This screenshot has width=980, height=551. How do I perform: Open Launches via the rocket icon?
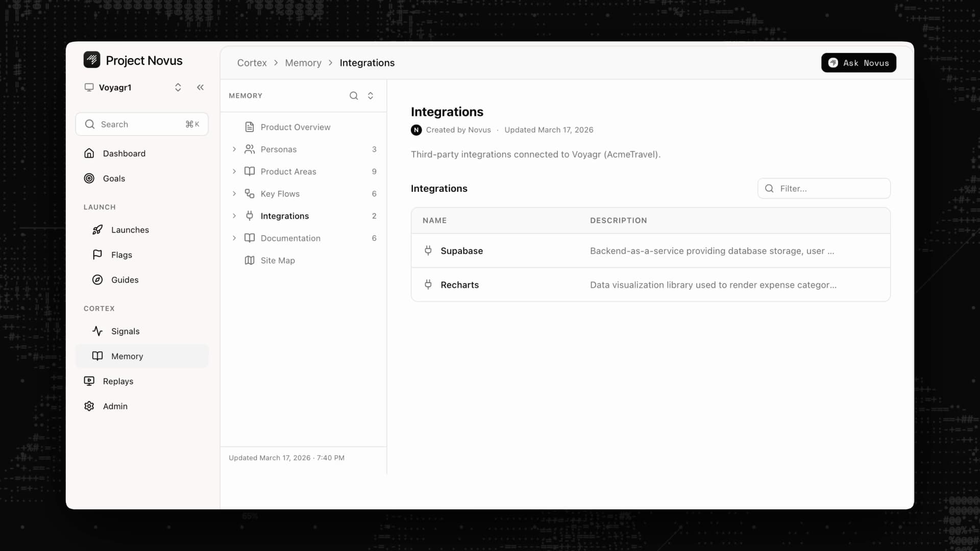tap(97, 230)
